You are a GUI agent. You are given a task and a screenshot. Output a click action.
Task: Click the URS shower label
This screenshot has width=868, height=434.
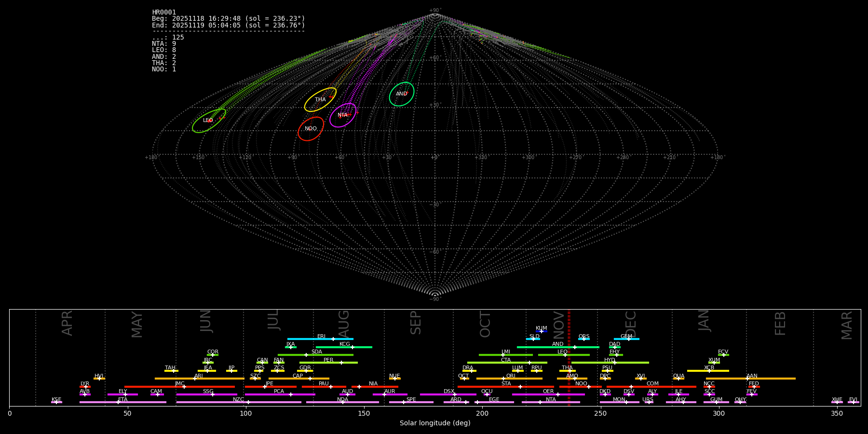click(x=648, y=400)
